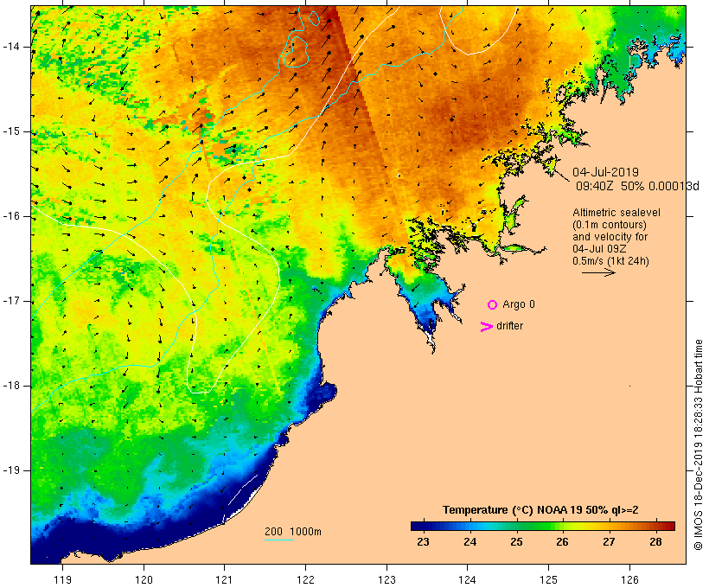
Task: Click the cyan 200m isobath legend line
Action: (x=279, y=540)
